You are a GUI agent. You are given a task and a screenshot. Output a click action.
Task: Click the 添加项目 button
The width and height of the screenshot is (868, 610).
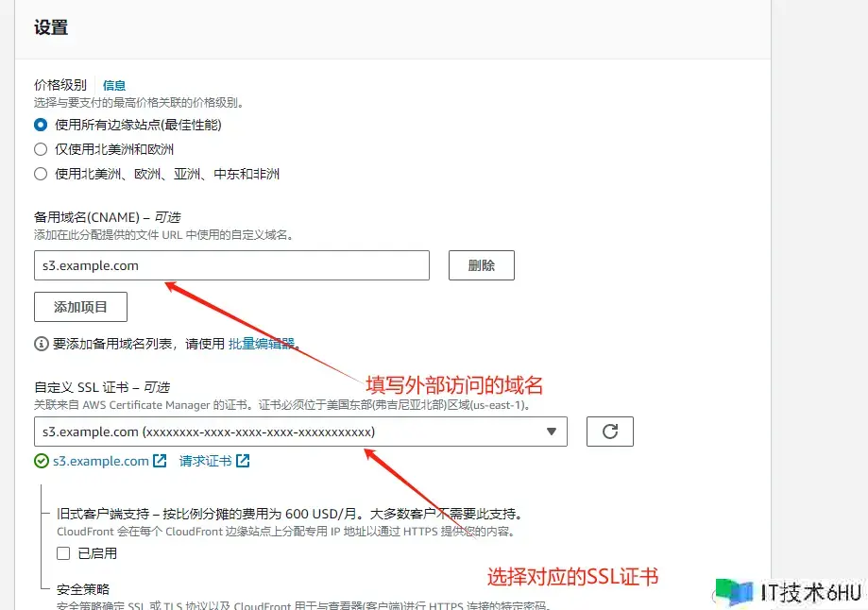click(x=81, y=307)
